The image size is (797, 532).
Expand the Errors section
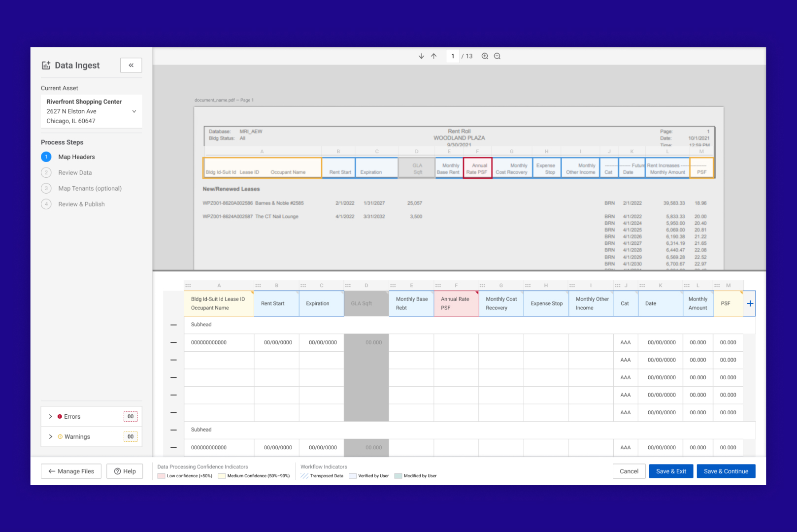[x=50, y=417]
